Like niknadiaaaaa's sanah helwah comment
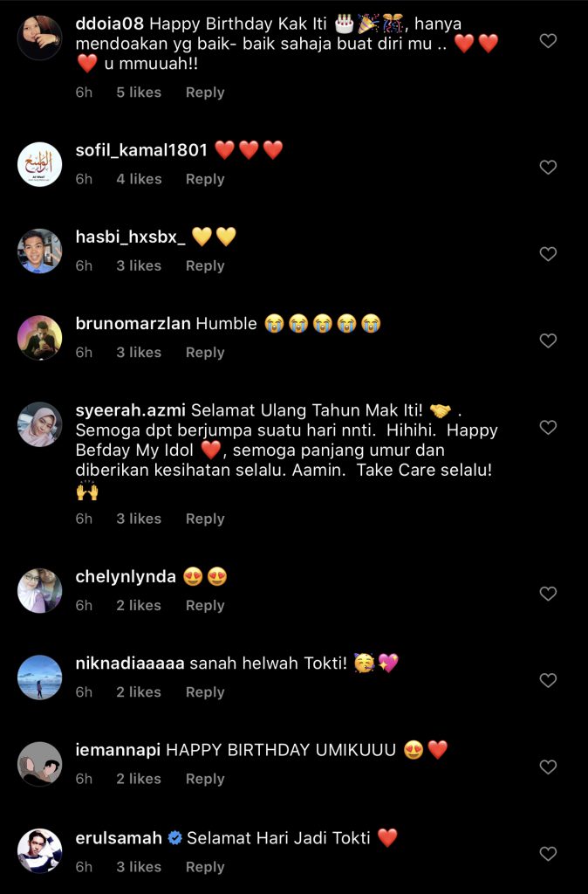588x894 pixels. pos(548,680)
